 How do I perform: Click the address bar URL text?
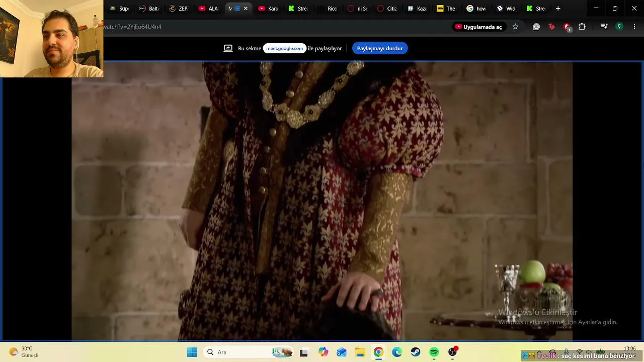133,27
